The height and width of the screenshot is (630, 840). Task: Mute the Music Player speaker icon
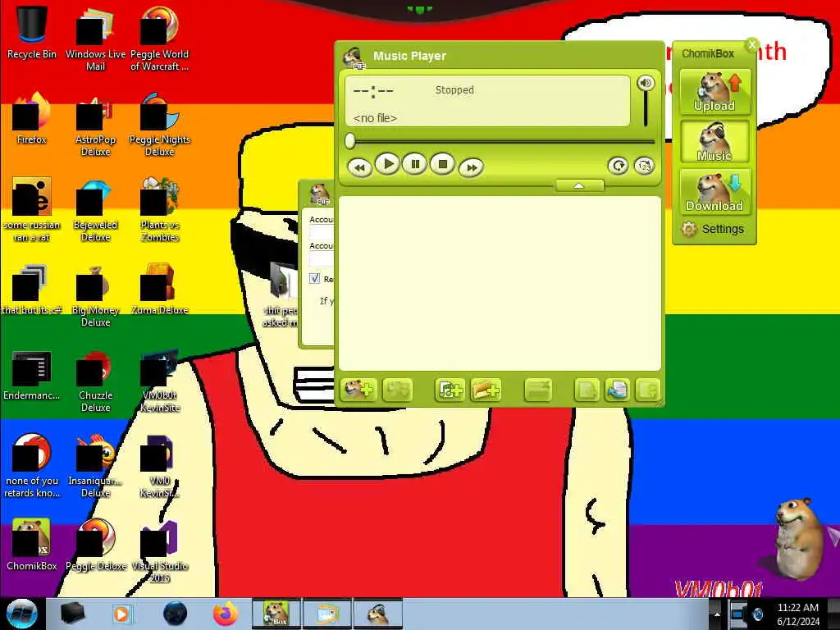(646, 83)
